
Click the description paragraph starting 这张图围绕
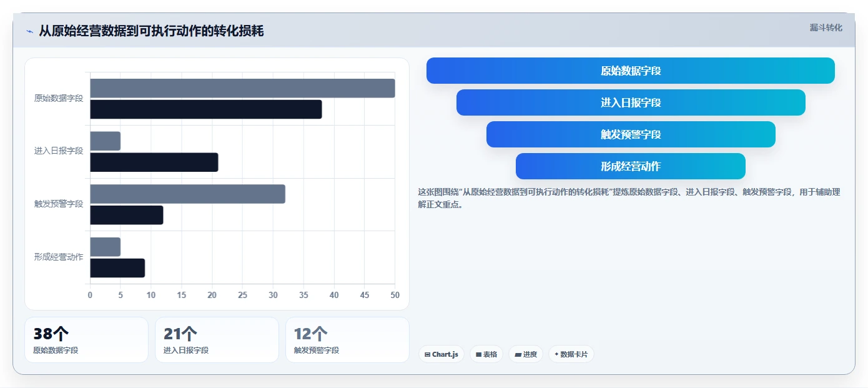(629, 198)
